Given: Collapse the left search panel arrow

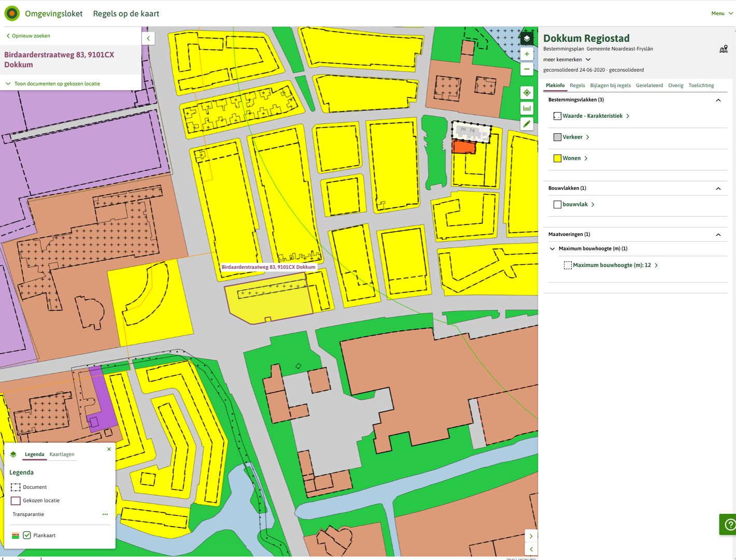Looking at the screenshot, I should (148, 38).
